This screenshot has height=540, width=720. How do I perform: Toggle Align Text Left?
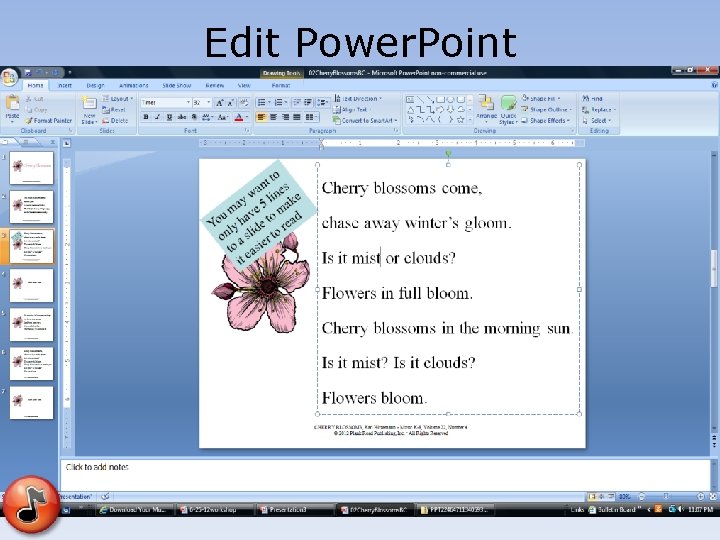pyautogui.click(x=261, y=117)
